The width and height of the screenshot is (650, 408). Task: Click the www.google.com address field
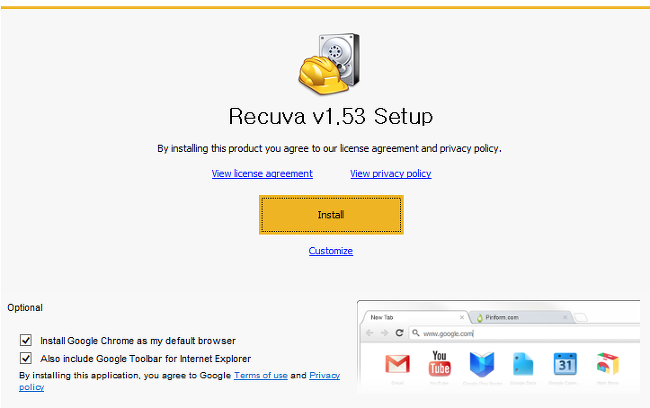(524, 333)
